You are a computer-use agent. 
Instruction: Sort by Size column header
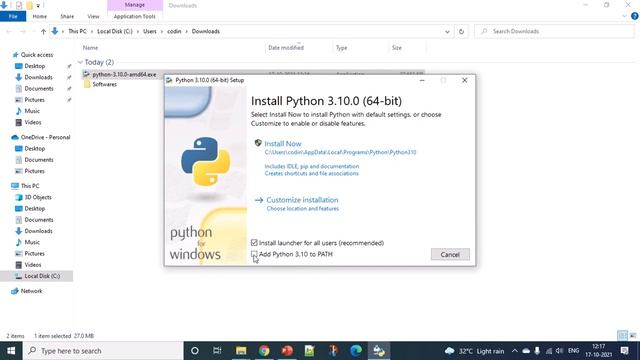(397, 48)
